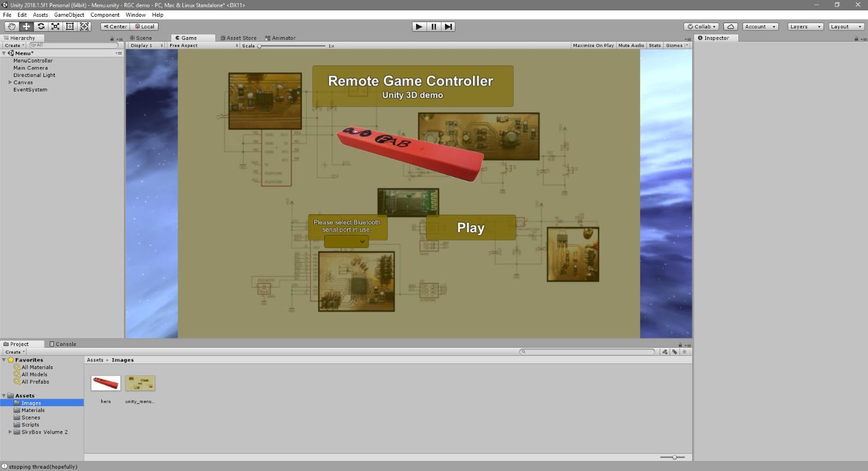Toggle Mute Audio in Game view
This screenshot has height=471, width=868.
631,46
